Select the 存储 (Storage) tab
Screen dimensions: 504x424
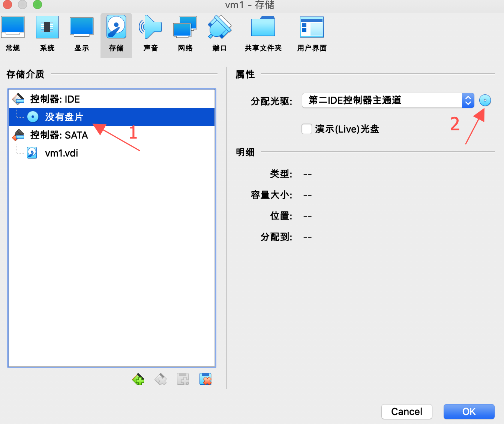click(116, 34)
